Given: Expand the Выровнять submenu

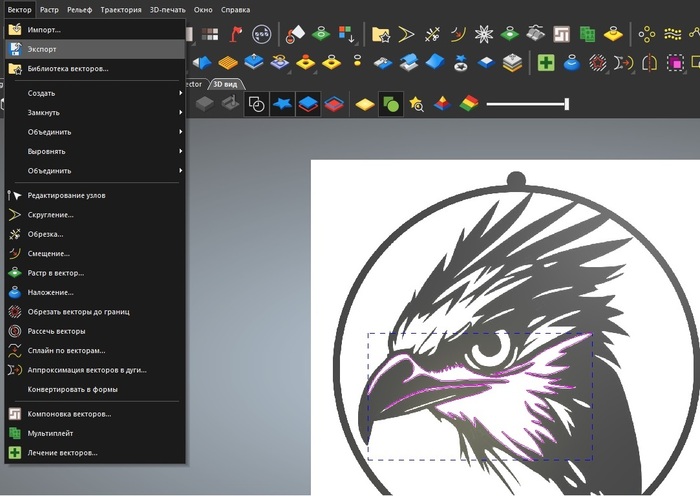Looking at the screenshot, I should [95, 151].
